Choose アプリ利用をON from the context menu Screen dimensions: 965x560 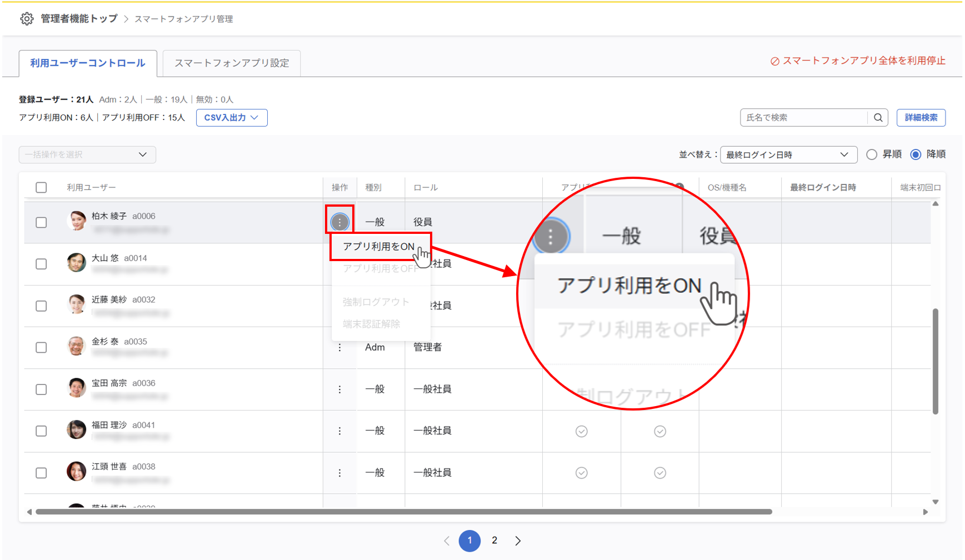click(379, 247)
